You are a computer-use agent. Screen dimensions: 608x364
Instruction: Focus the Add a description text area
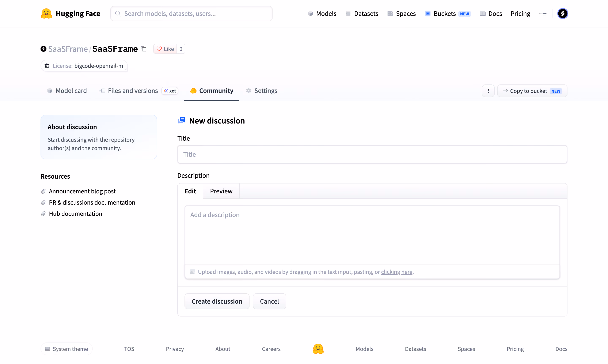pos(372,235)
